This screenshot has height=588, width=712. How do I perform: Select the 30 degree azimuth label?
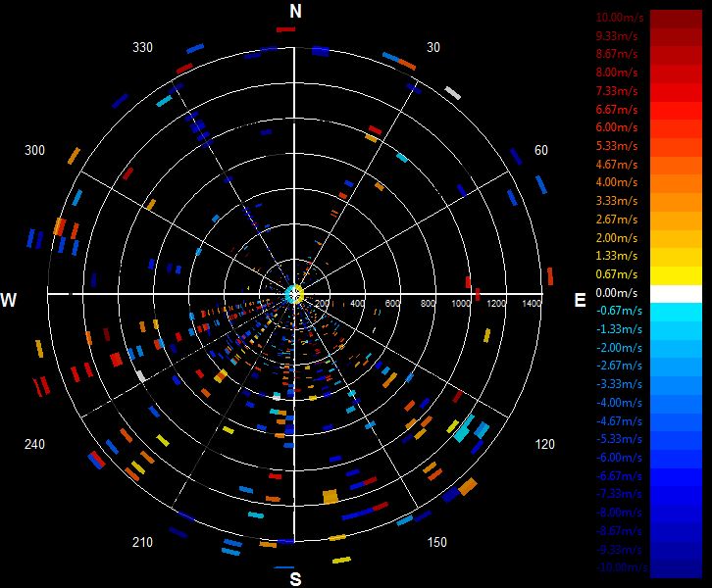pyautogui.click(x=433, y=48)
